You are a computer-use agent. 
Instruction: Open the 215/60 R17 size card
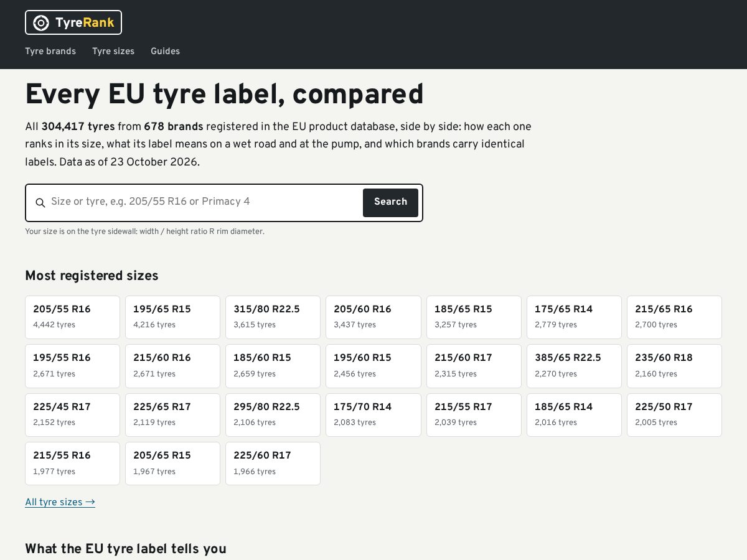(x=474, y=366)
